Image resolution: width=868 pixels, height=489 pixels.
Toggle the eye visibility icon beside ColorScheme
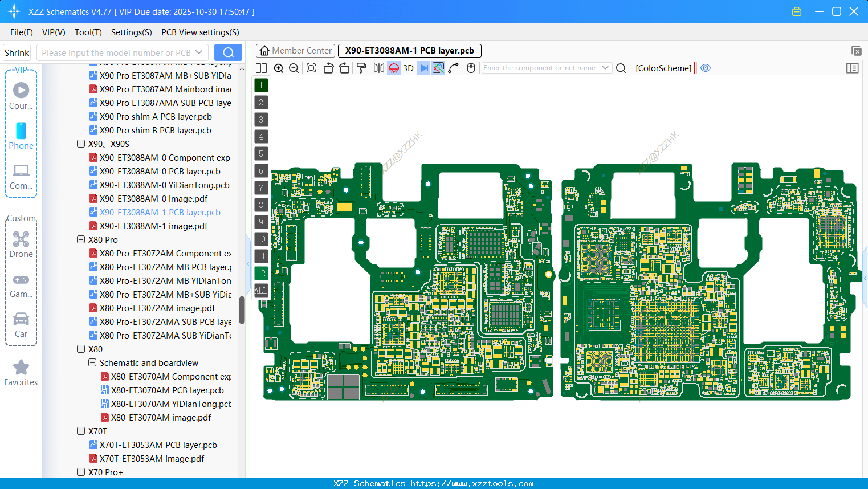[x=706, y=68]
